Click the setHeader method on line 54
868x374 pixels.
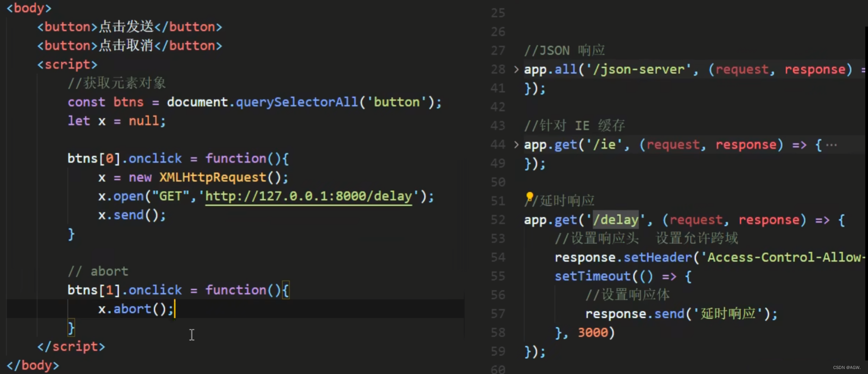(x=658, y=257)
